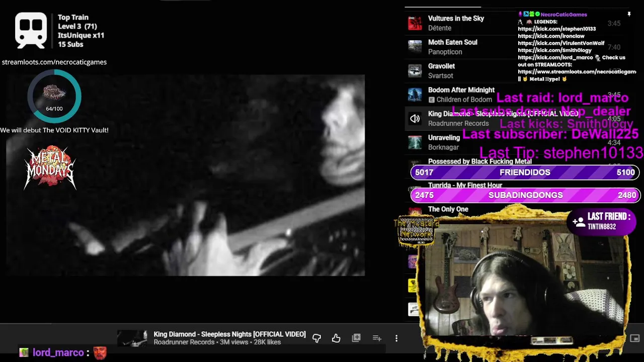Click The Mustard Network logo
644x362 pixels.
[416, 231]
